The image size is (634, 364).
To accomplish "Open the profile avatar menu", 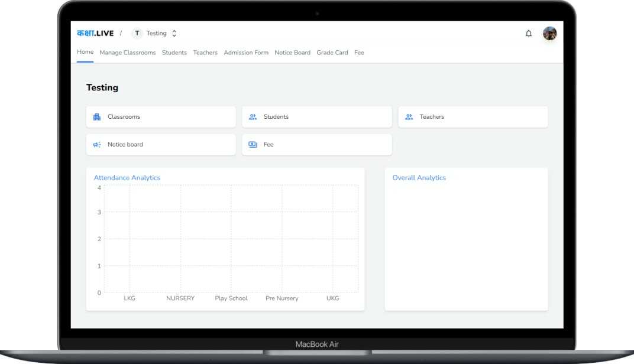I will (x=550, y=33).
